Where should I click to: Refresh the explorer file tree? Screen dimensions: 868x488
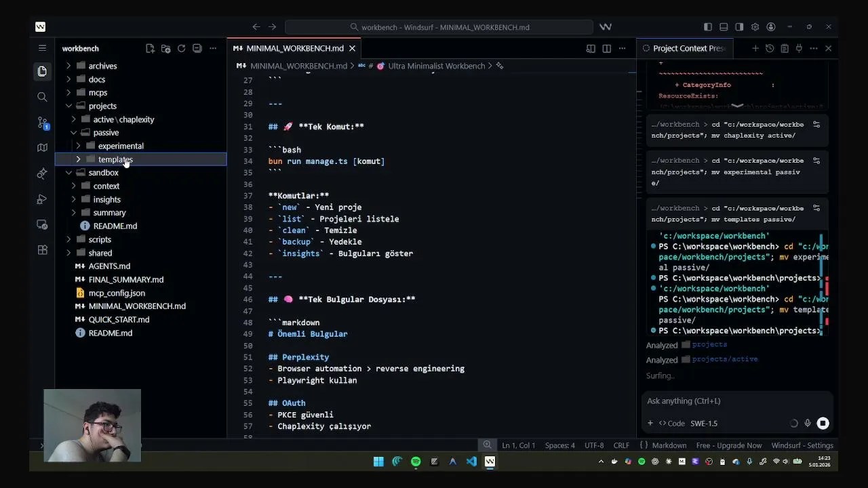pyautogui.click(x=181, y=49)
